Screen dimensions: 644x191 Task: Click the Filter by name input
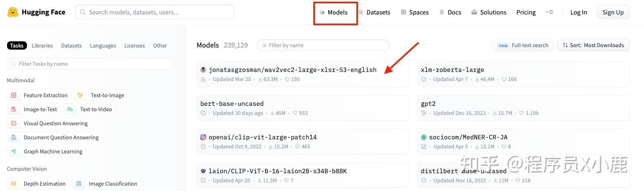pos(323,45)
